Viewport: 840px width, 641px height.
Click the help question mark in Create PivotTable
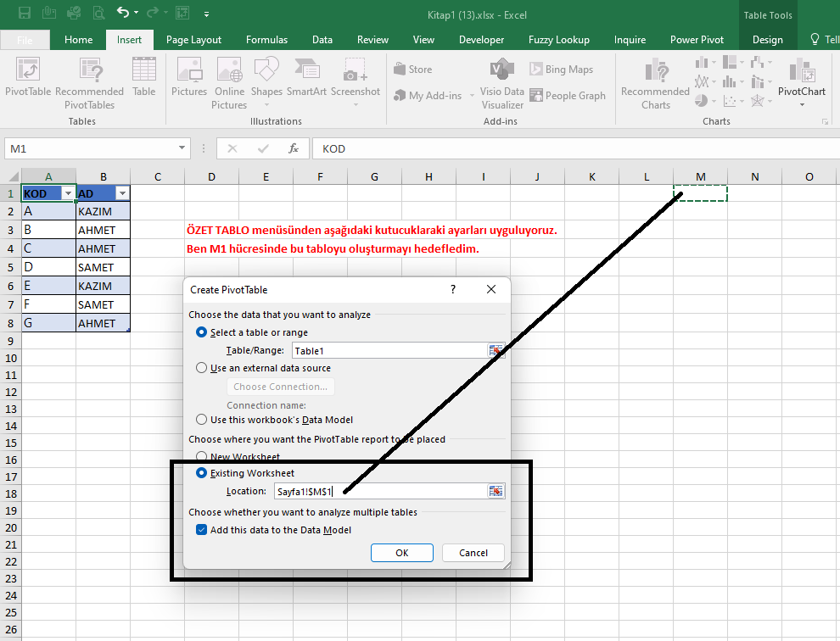point(453,289)
